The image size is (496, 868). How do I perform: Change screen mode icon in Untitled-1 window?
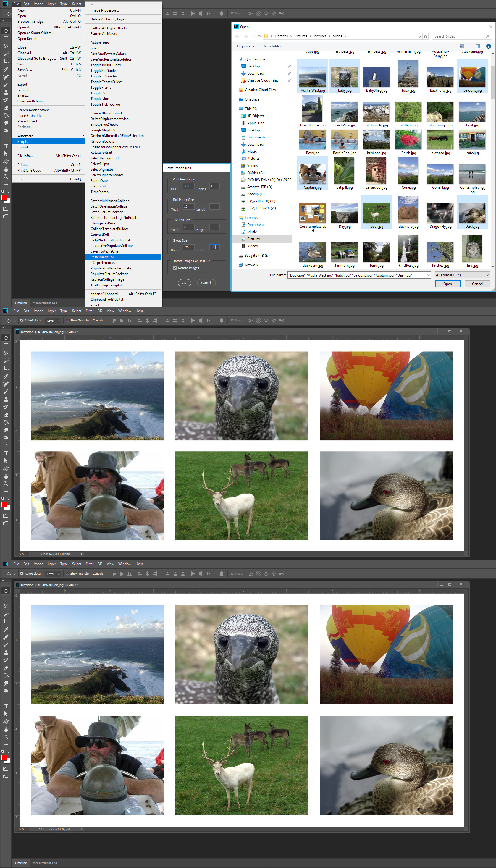6,524
